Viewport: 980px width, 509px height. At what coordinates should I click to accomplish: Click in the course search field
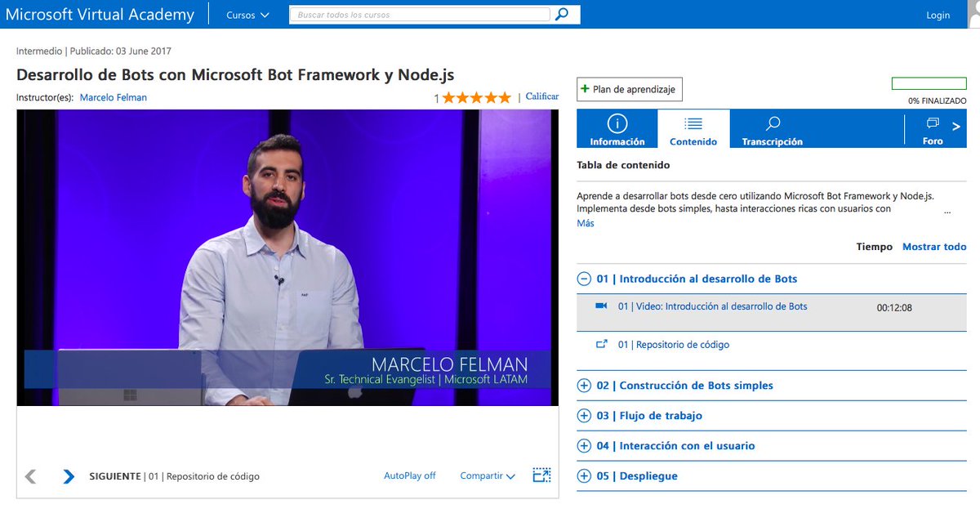tap(421, 15)
